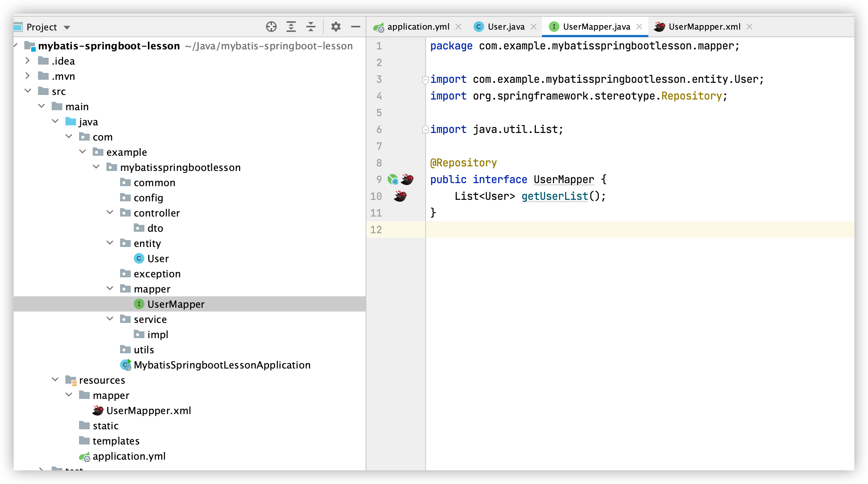Click line number 8 in gutter
This screenshot has width=868, height=484.
(379, 163)
